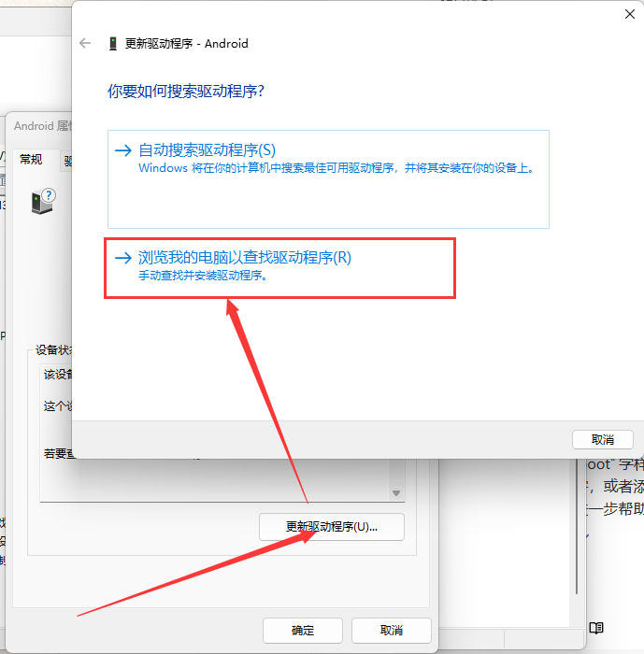644x654 pixels.
Task: Click the Android device icon with question mark
Action: click(x=43, y=201)
